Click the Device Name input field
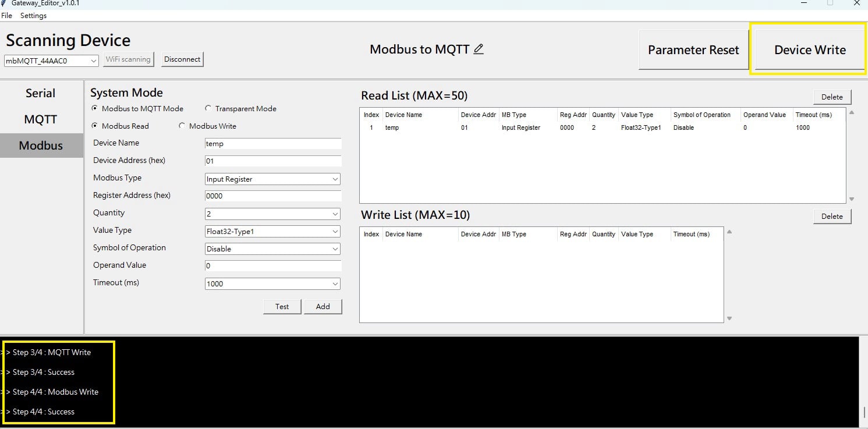 (x=272, y=144)
